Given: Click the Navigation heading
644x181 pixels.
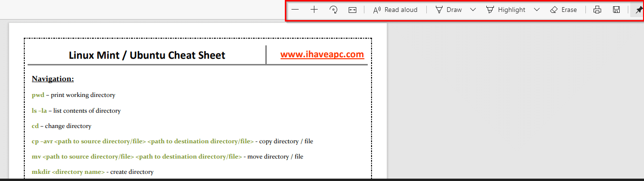Looking at the screenshot, I should click(x=53, y=79).
